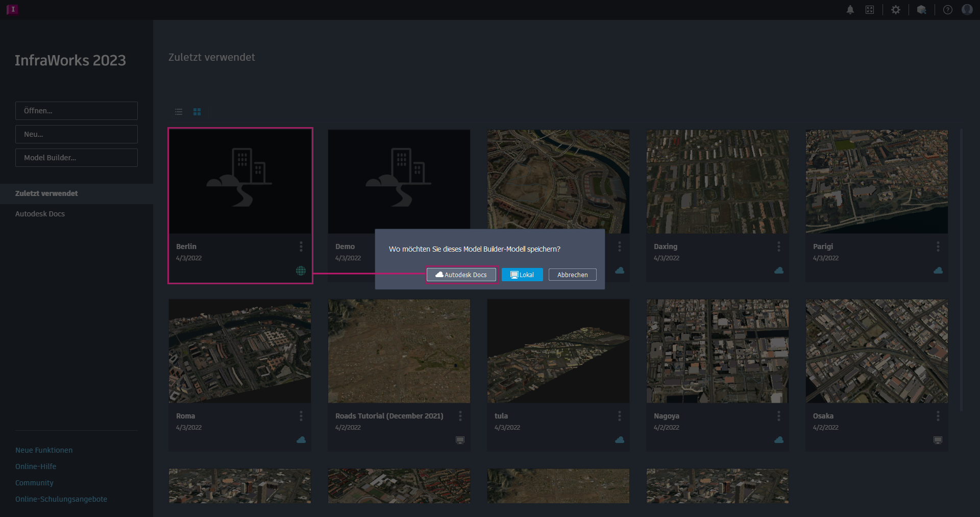Click the user profile avatar
980x517 pixels.
click(967, 10)
